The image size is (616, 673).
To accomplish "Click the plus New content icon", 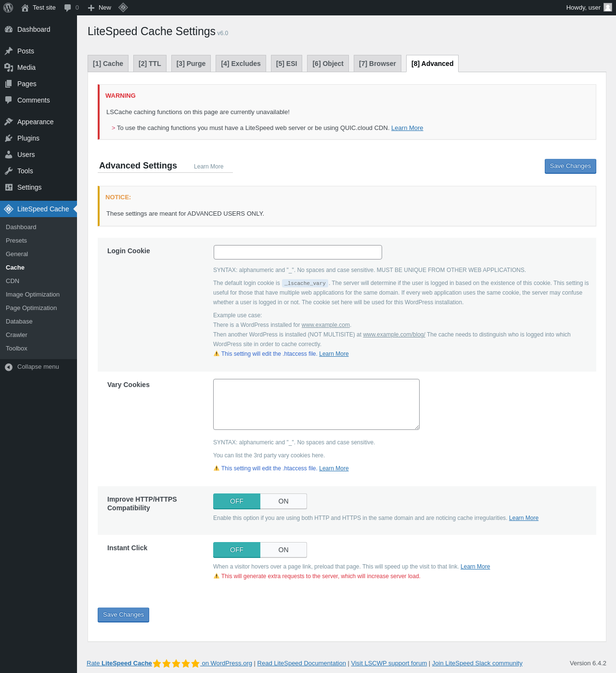I will tap(91, 8).
